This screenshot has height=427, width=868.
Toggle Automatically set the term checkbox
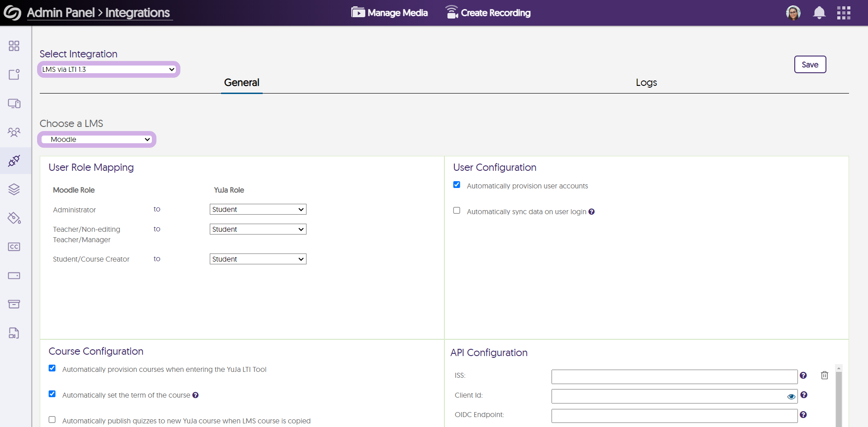click(x=52, y=394)
